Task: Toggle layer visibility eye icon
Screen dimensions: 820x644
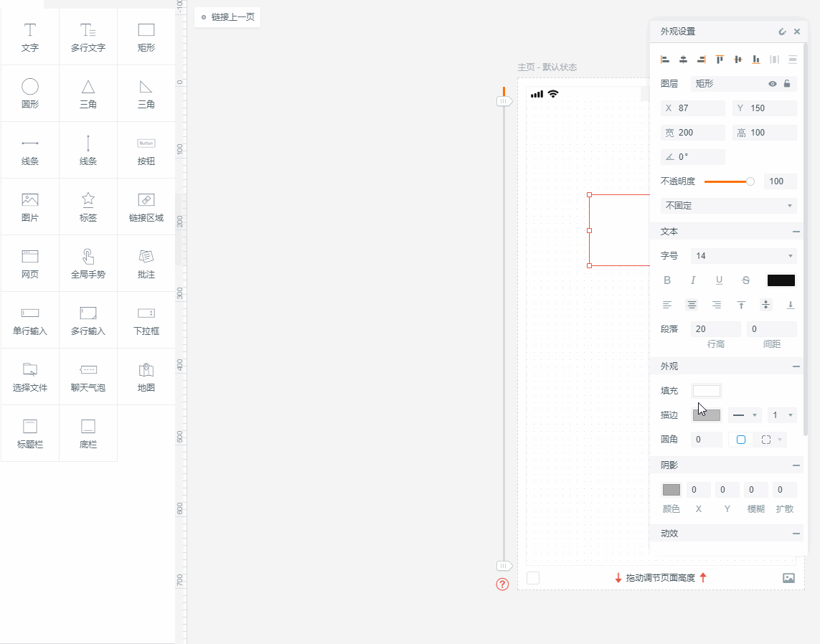Action: point(773,84)
